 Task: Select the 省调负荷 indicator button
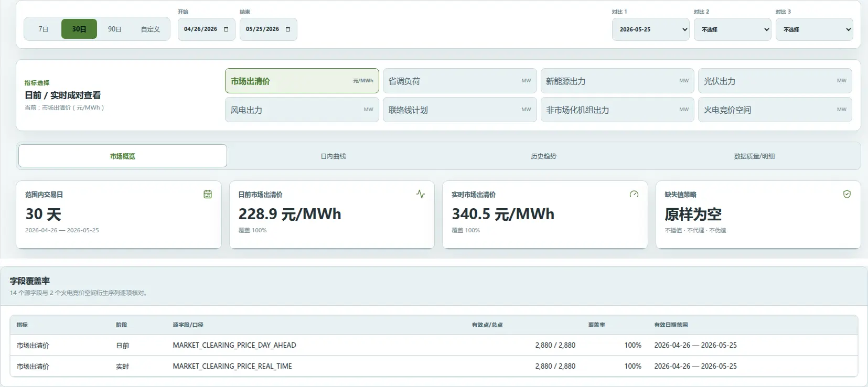point(460,81)
